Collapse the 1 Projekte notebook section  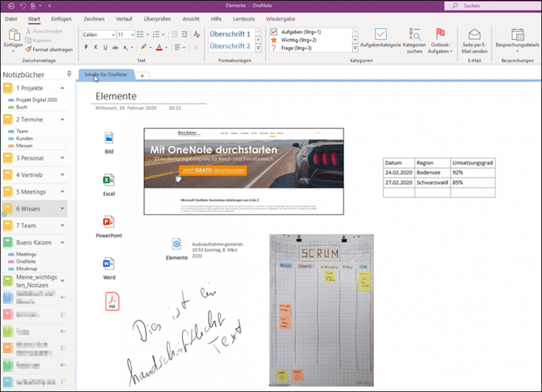click(63, 88)
